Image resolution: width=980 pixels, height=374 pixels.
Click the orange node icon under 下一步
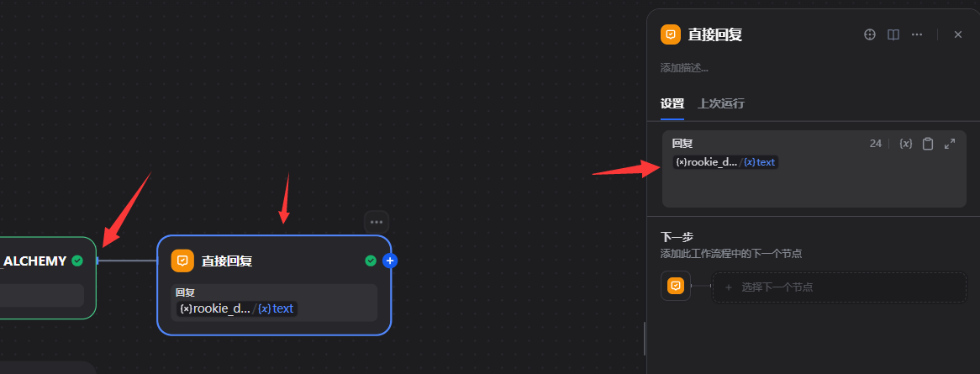coord(676,287)
